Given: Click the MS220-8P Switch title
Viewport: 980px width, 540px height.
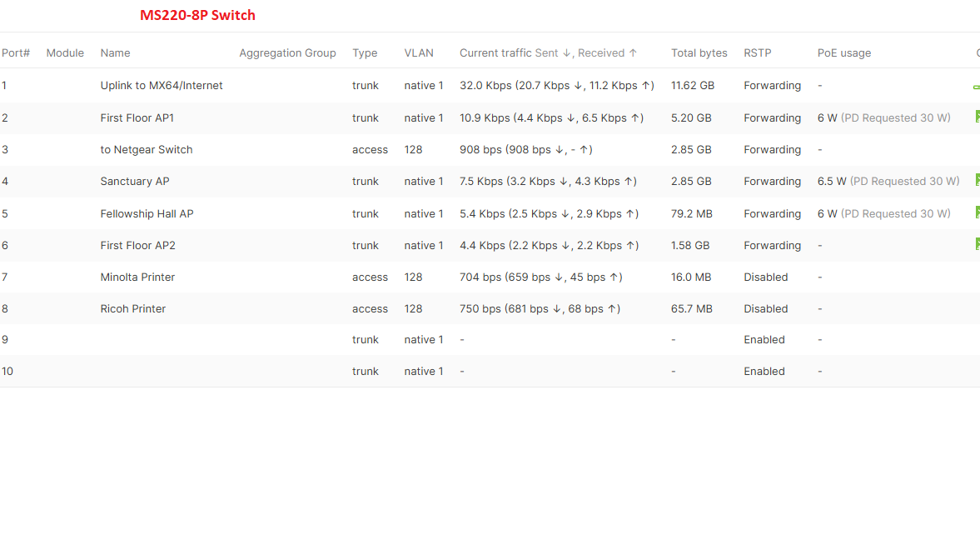Looking at the screenshot, I should click(x=197, y=15).
